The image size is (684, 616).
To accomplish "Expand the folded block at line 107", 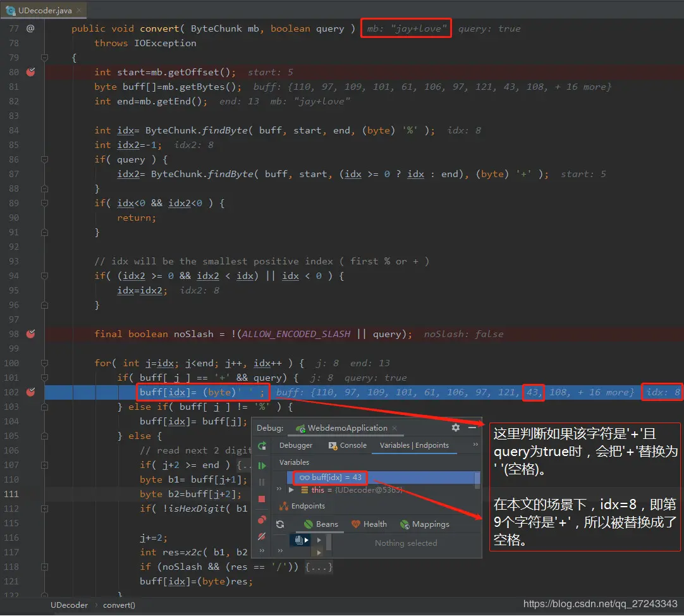I will pos(44,465).
